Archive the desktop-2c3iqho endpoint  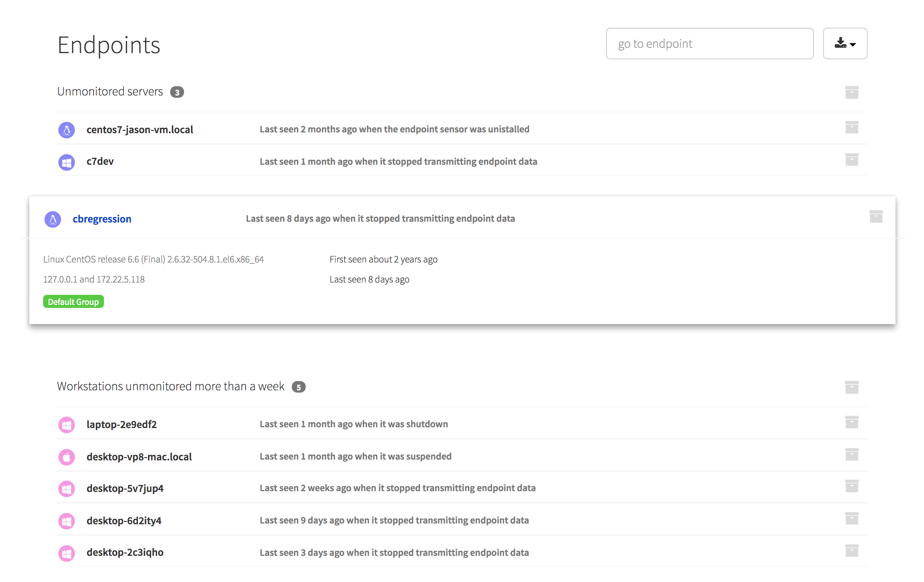pyautogui.click(x=852, y=551)
